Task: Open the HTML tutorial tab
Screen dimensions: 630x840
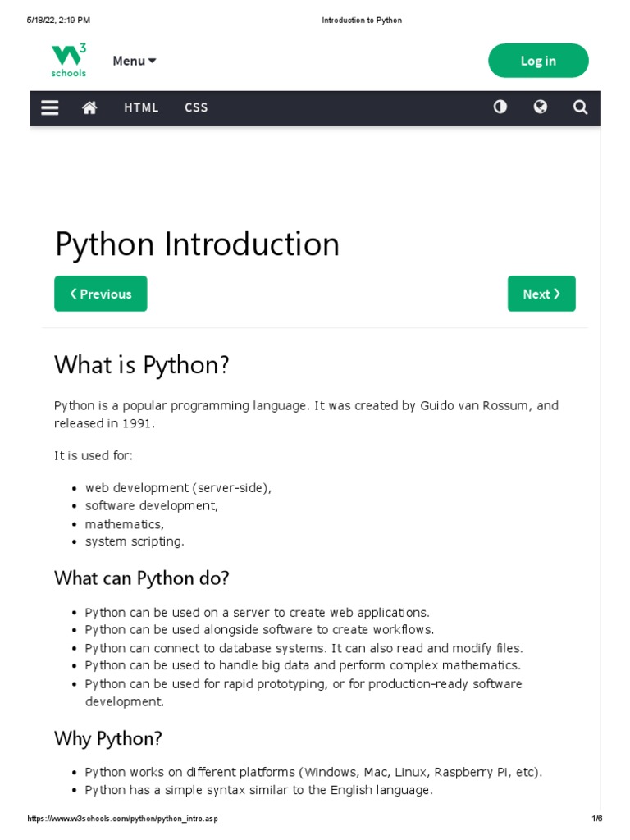Action: tap(141, 107)
